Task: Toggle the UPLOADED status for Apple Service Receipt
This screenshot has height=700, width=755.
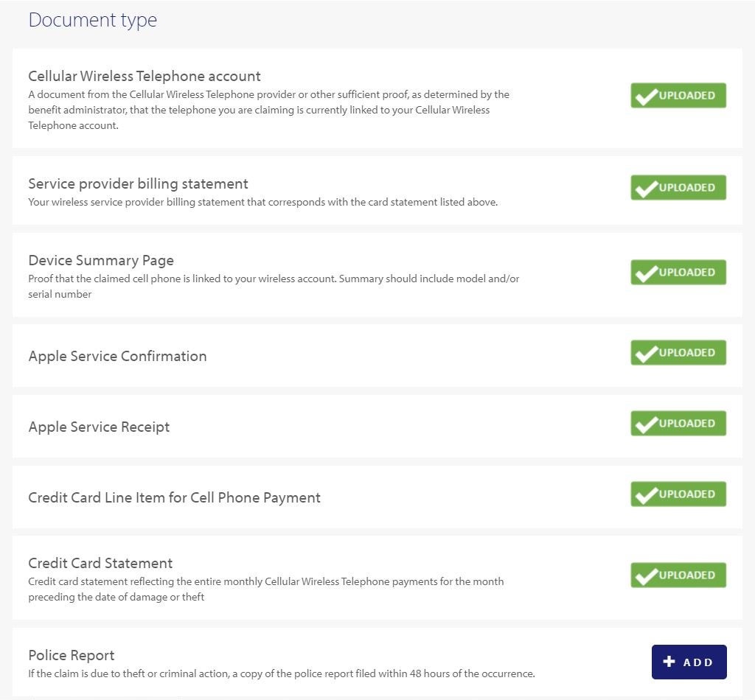Action: [x=678, y=423]
